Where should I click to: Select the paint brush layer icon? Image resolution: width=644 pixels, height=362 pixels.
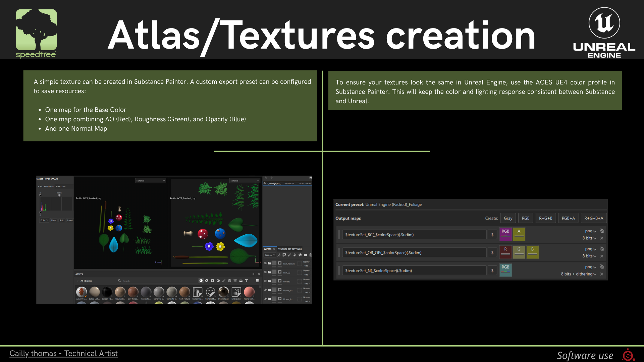tap(289, 255)
